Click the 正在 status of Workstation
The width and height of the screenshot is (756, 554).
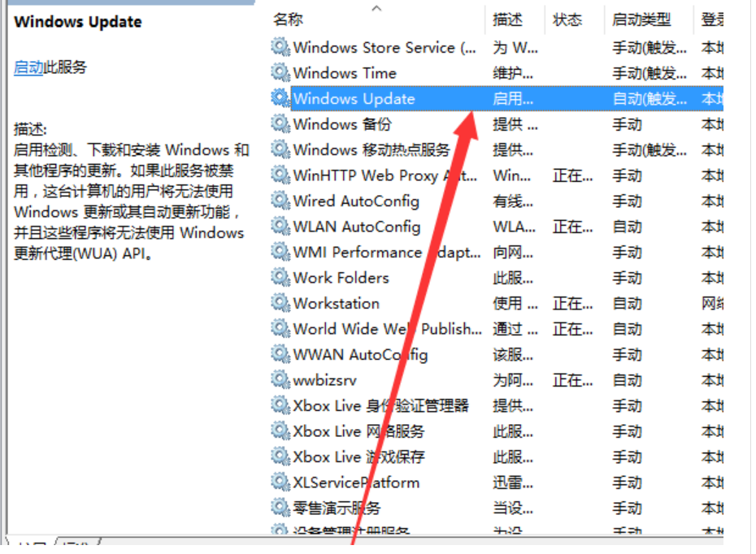click(x=573, y=304)
